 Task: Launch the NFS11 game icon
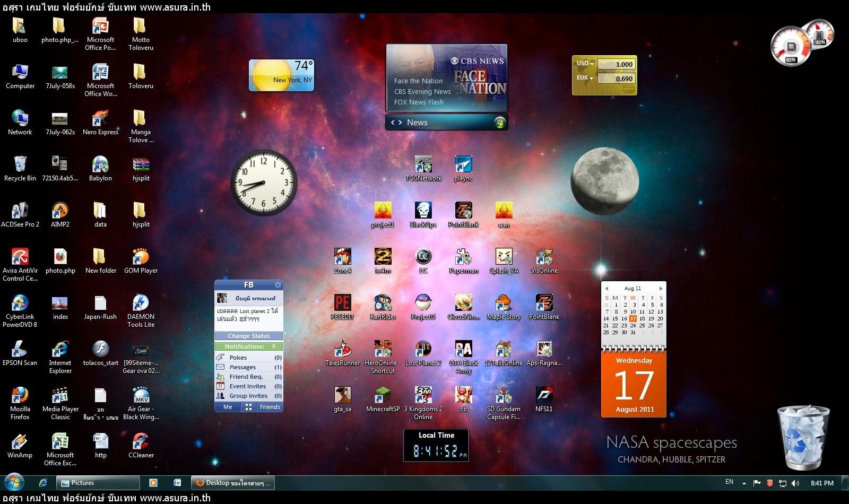(x=544, y=399)
